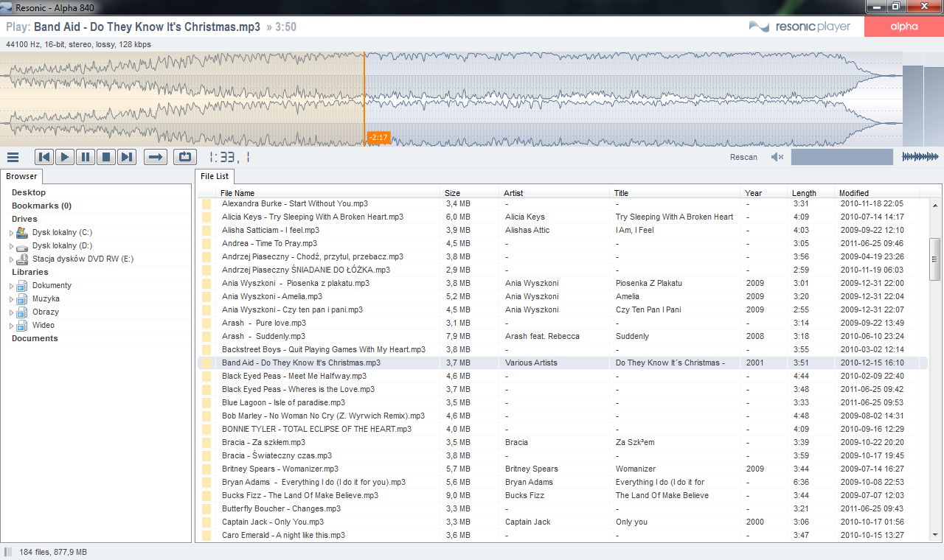
Task: Click the Dysk lokalny (C:) drive icon
Action: [22, 232]
